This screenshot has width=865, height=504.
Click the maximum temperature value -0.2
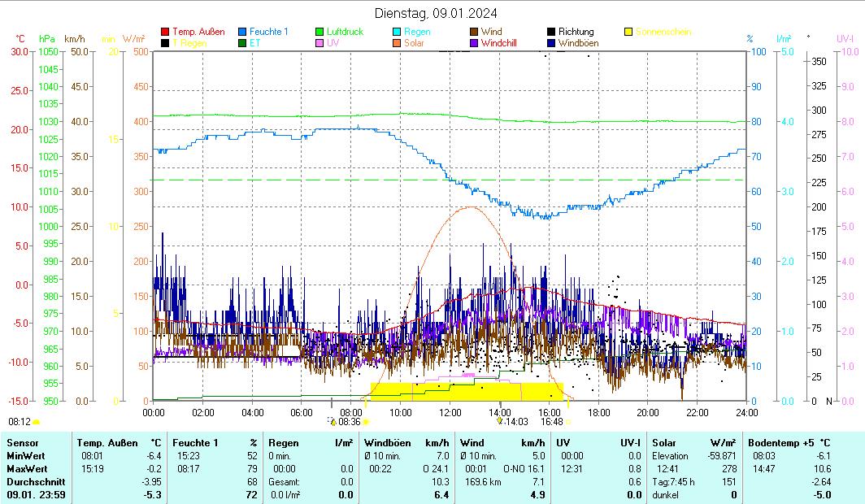tap(154, 469)
